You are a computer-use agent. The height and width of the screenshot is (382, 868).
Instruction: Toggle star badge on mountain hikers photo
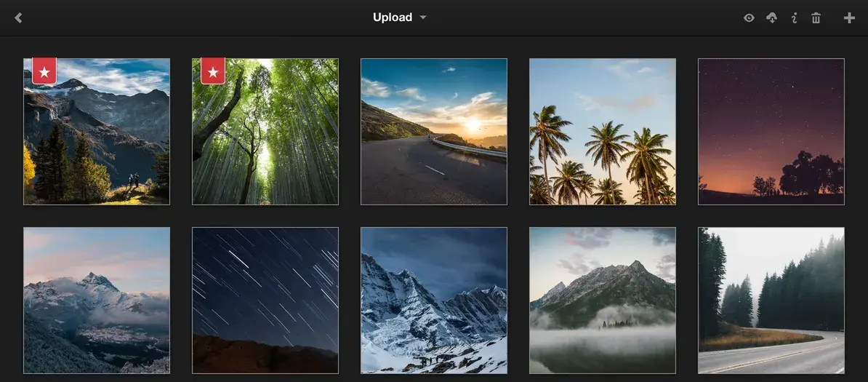(x=44, y=71)
